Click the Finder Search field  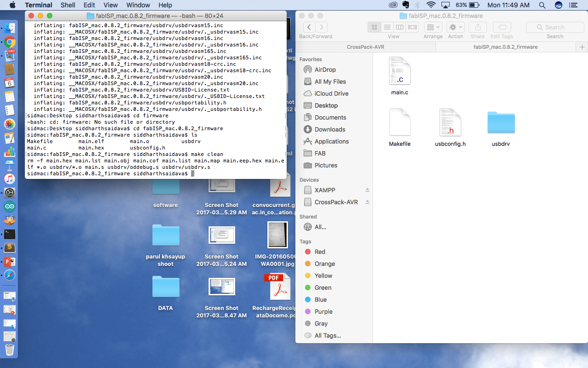click(555, 27)
